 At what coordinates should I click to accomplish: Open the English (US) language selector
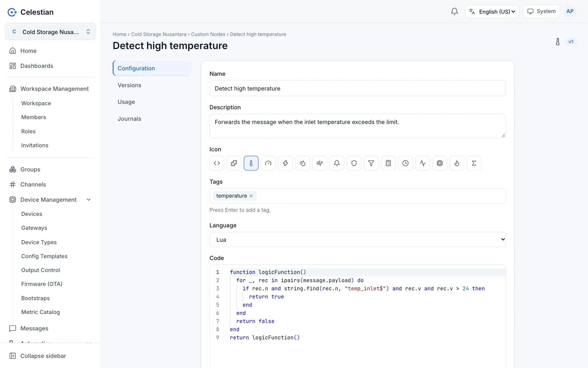click(x=492, y=11)
